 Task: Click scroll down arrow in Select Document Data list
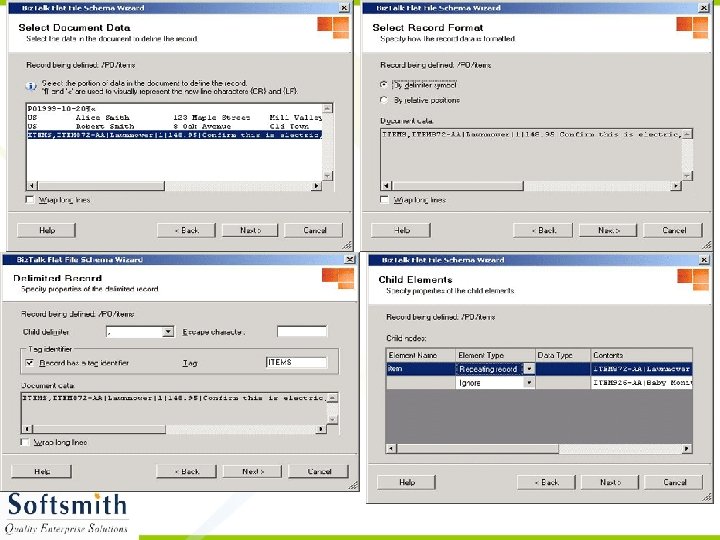(x=327, y=176)
